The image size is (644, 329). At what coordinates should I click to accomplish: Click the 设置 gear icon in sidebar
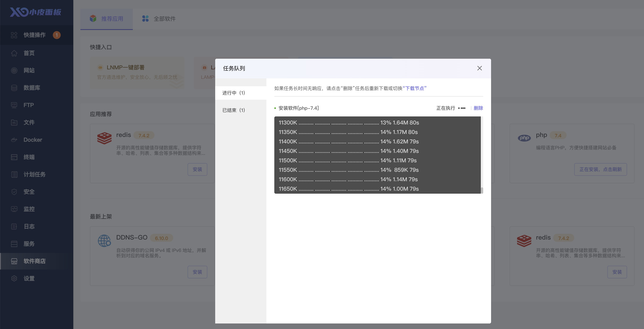pyautogui.click(x=14, y=278)
